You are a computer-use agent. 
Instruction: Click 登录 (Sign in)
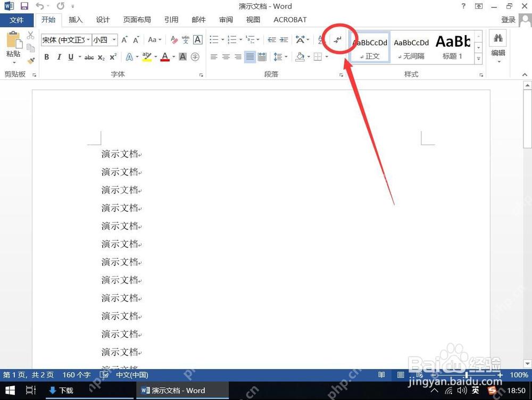(508, 20)
